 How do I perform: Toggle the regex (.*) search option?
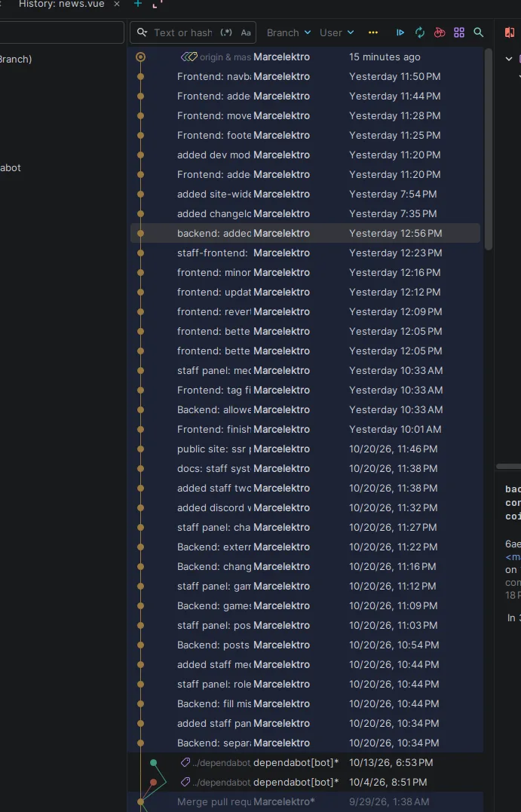225,32
